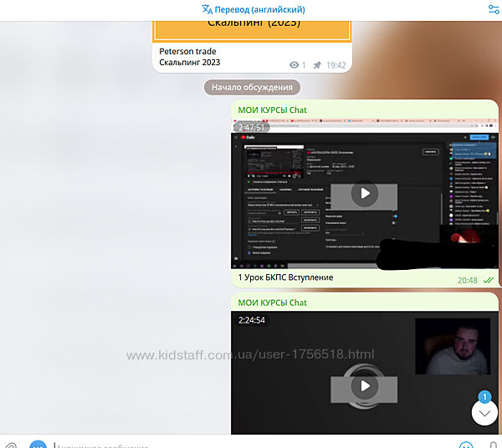Viewport: 502px width, 448px height.
Task: Play the 2:24:54 video
Action: (364, 386)
